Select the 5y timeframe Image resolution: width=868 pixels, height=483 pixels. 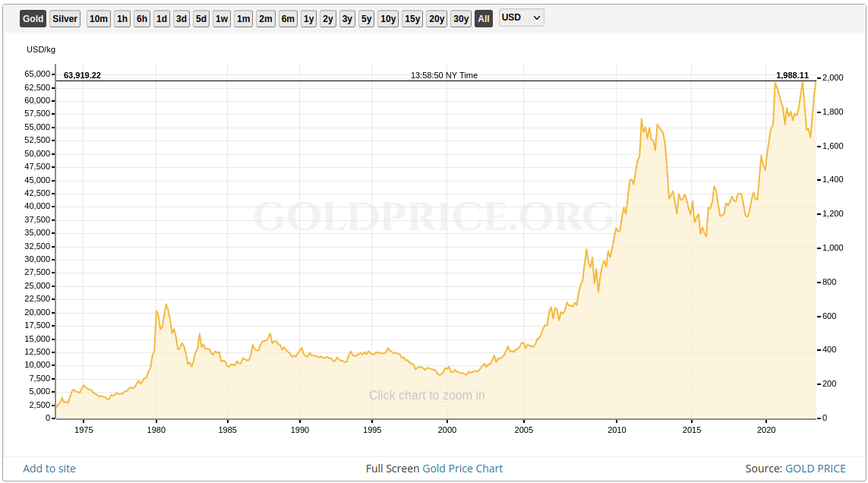366,18
